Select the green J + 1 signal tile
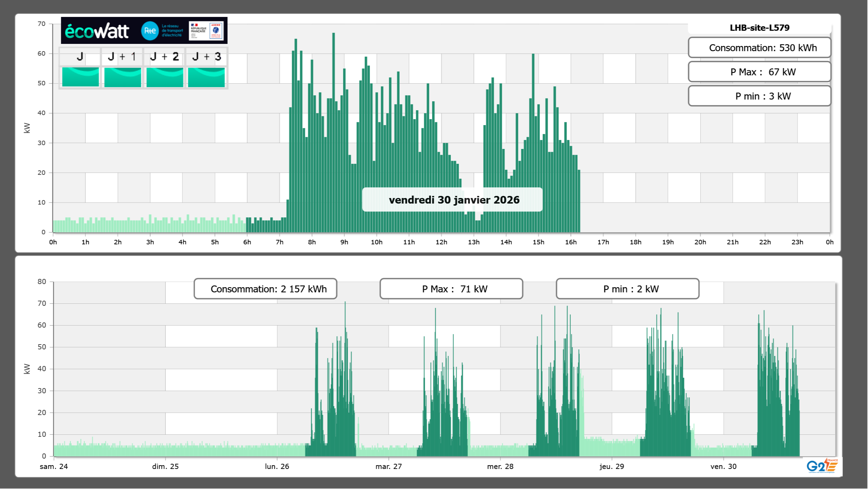Image resolution: width=868 pixels, height=489 pixels. click(122, 77)
